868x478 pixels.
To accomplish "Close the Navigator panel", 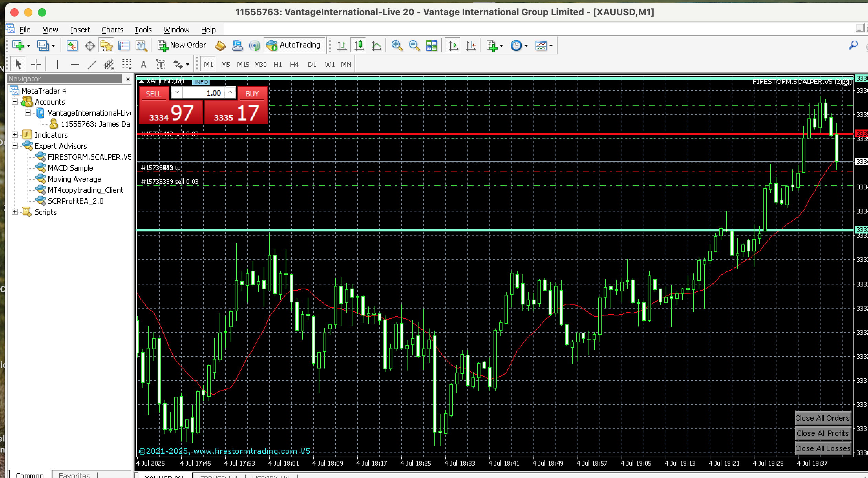I will (128, 79).
